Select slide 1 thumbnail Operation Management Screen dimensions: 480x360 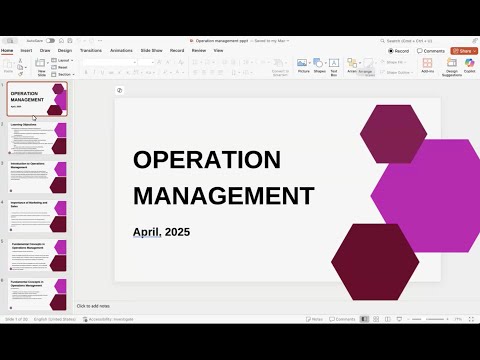click(37, 99)
